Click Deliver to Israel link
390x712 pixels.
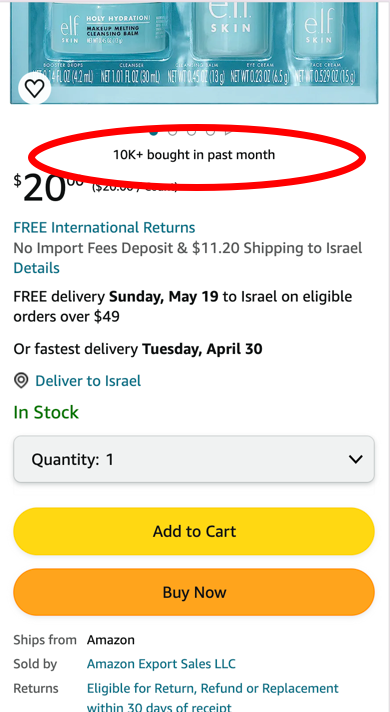pyautogui.click(x=88, y=381)
